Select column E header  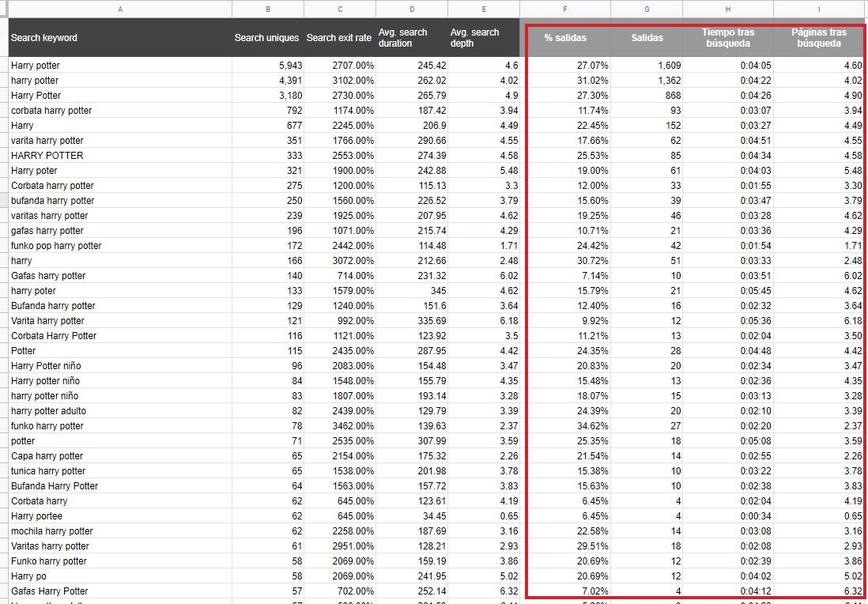[484, 9]
